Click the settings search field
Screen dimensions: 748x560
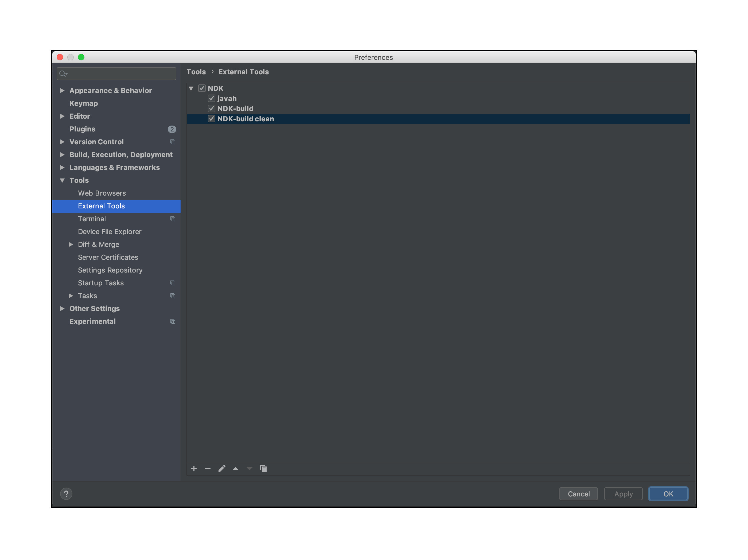120,74
